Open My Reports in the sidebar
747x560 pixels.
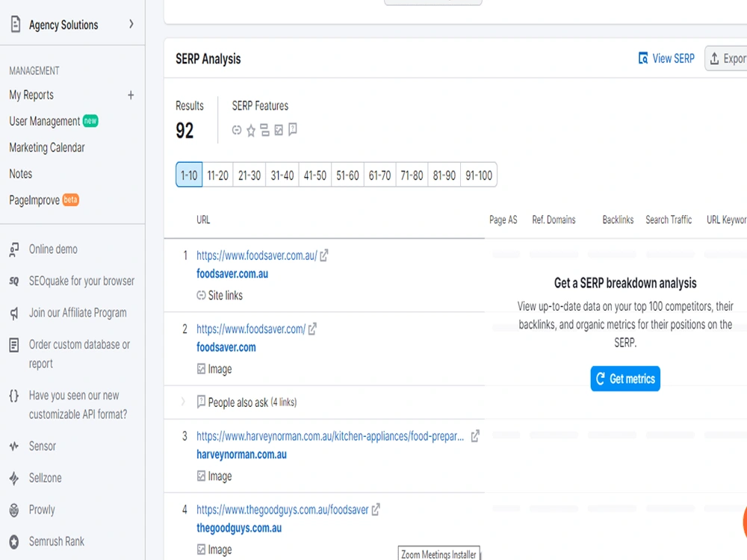31,96
